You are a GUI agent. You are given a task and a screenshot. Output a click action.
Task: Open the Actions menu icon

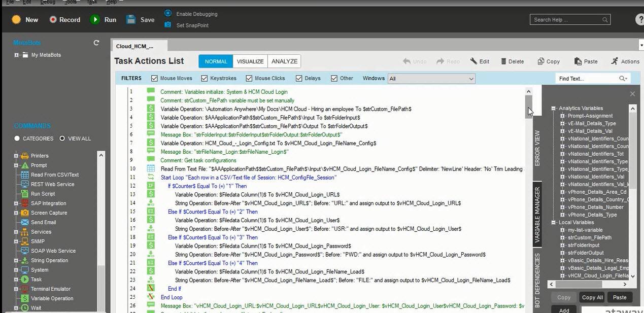pos(615,61)
